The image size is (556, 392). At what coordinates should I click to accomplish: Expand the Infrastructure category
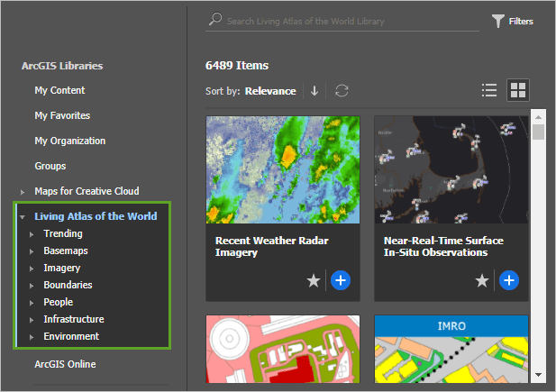tap(32, 320)
